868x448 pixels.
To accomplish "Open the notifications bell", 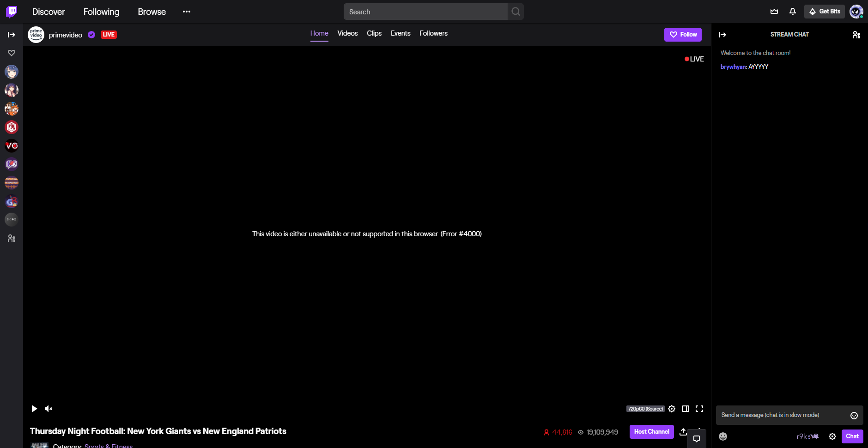I will tap(793, 12).
